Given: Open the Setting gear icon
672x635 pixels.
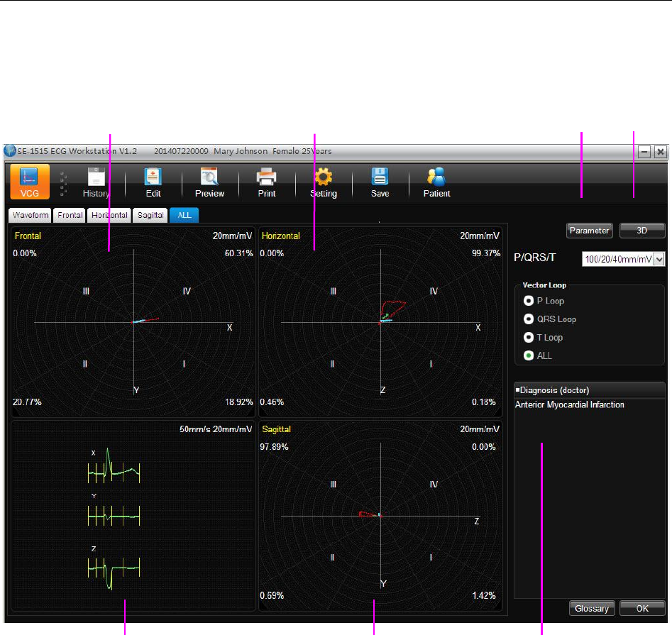Looking at the screenshot, I should click(x=324, y=182).
